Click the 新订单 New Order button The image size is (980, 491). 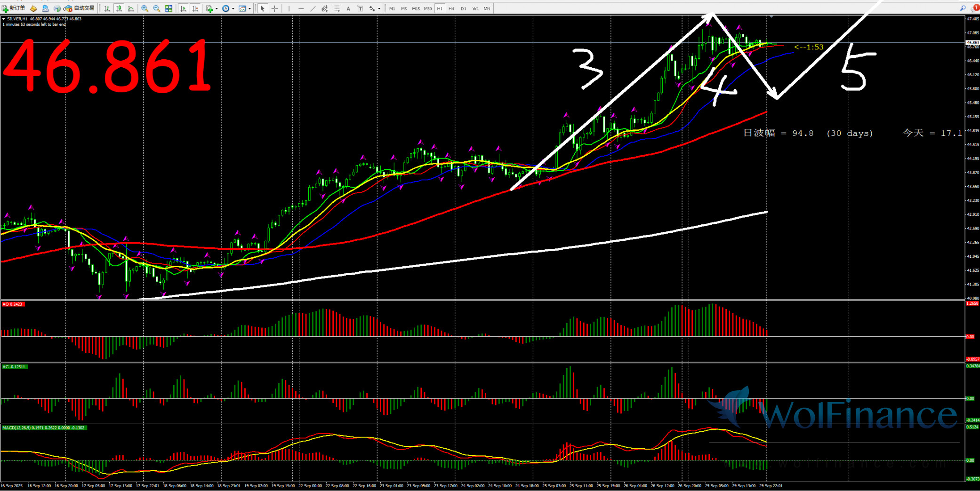coord(14,8)
